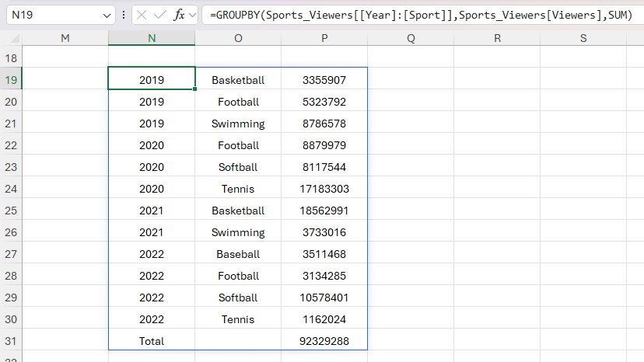Click the vertical dots handle beside Name Box
The height and width of the screenshot is (362, 644).
click(124, 15)
